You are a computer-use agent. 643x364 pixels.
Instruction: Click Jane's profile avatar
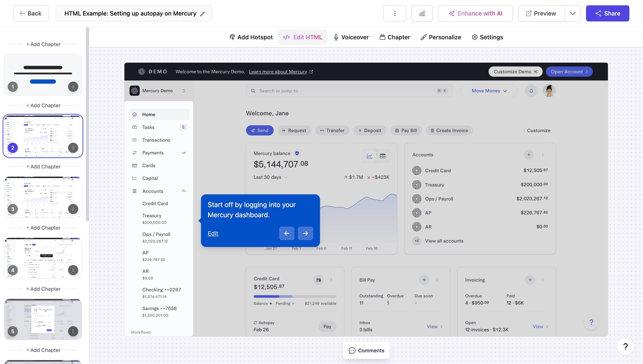click(549, 91)
